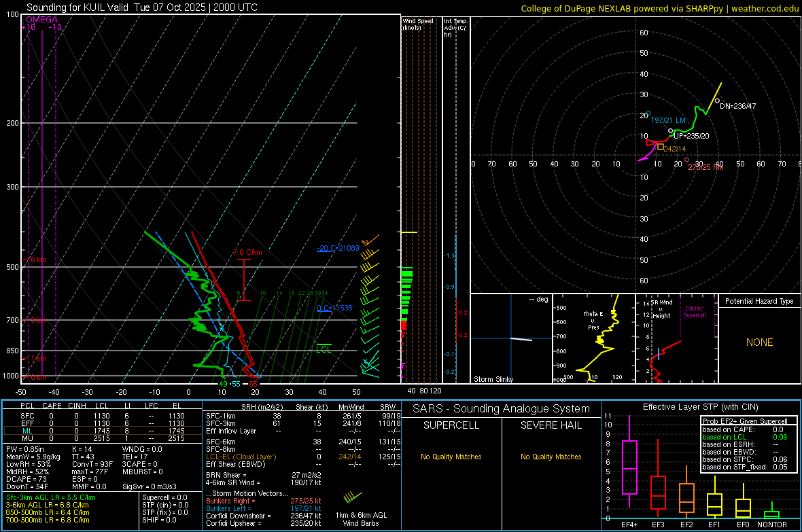The image size is (802, 532).
Task: Click the Theta-E v. Pres inset label
Action: [593, 320]
